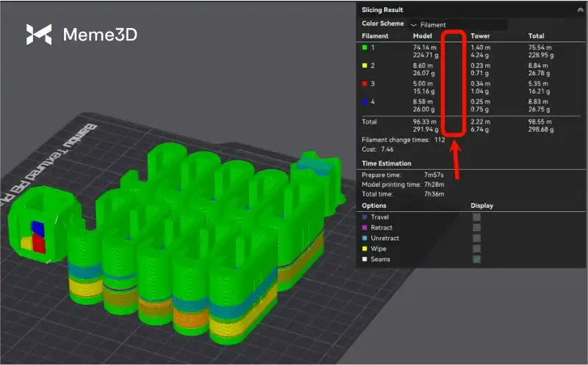This screenshot has height=365, width=588.
Task: Click the Wipe option color icon
Action: (365, 249)
